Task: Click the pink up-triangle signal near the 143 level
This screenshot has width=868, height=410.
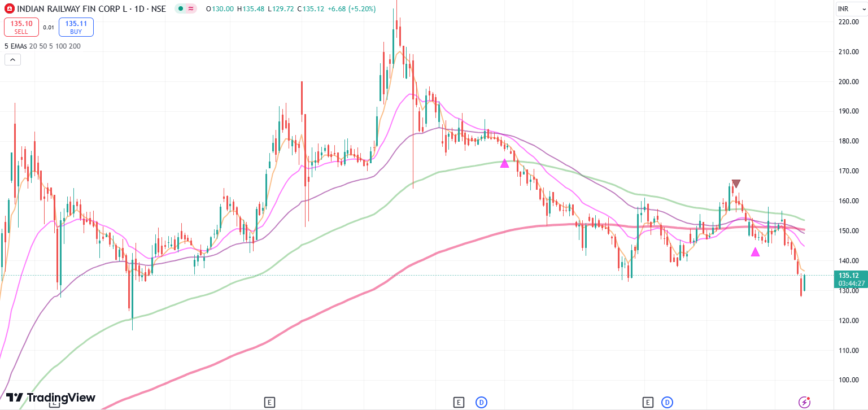Action: pos(755,252)
